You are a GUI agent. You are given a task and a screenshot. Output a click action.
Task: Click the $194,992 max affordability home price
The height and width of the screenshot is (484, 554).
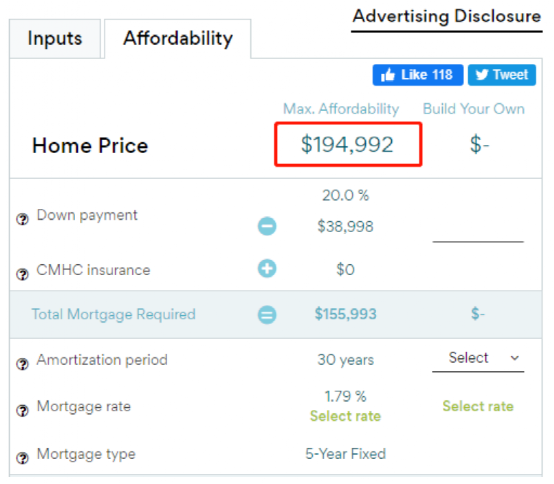tap(347, 144)
